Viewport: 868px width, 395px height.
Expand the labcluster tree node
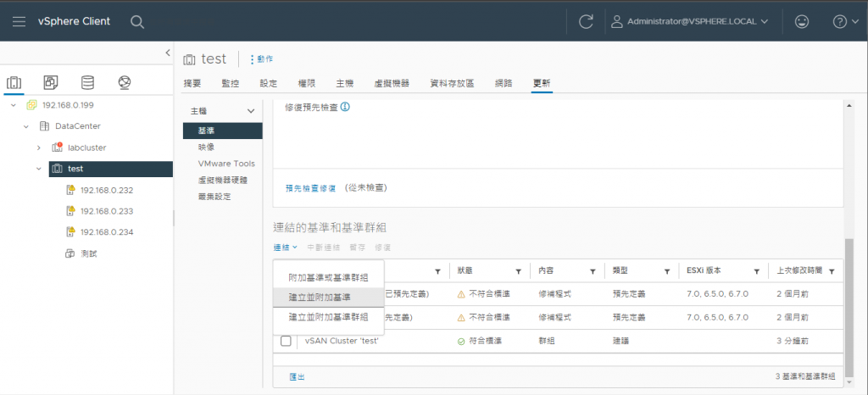[39, 147]
